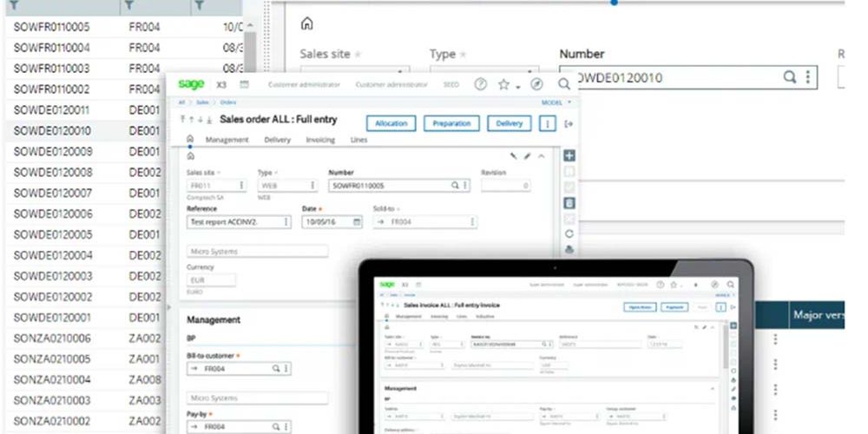Click search icon in background SOWDE0120010 Number field

(x=789, y=77)
